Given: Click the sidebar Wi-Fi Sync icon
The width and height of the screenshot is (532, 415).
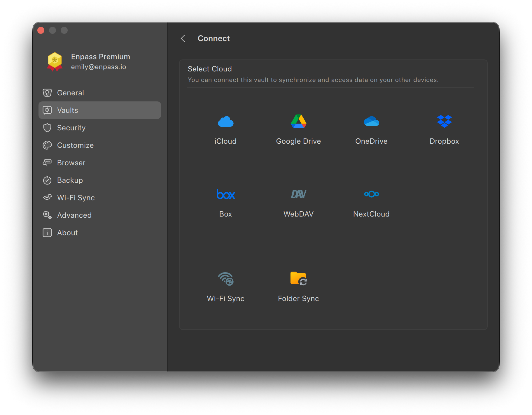Looking at the screenshot, I should 47,198.
